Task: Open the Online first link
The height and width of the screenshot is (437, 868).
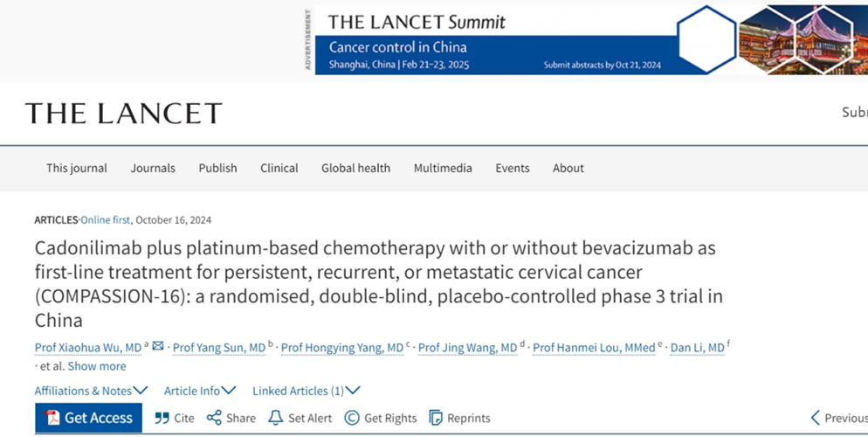Action: point(107,220)
